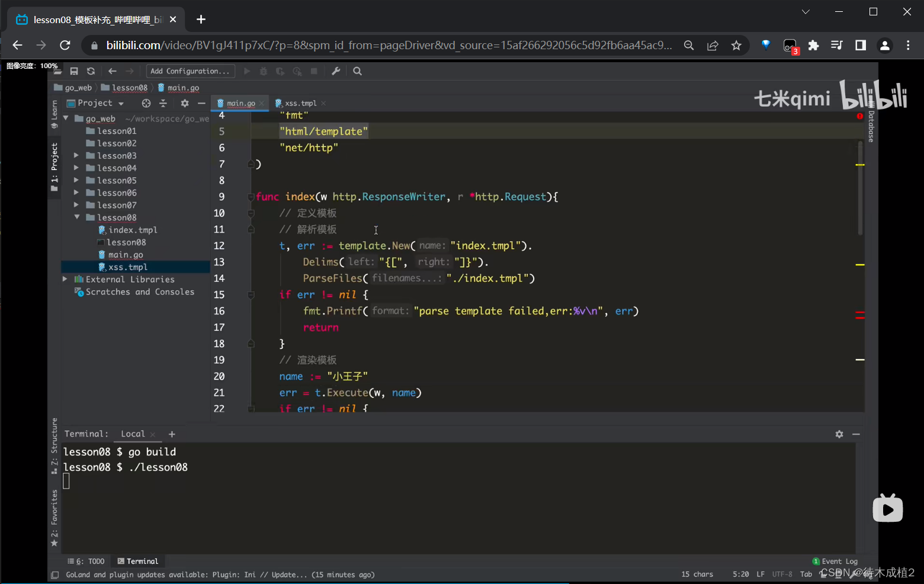This screenshot has width=924, height=584.
Task: Expand the lesson04 folder
Action: [x=76, y=168]
